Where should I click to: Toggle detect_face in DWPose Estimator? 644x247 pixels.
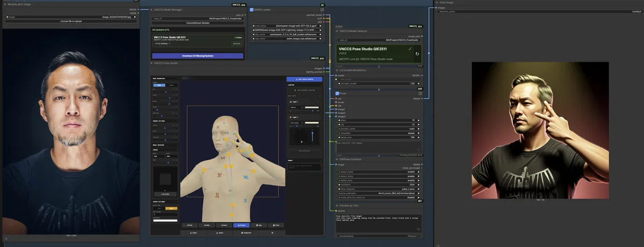point(379,181)
